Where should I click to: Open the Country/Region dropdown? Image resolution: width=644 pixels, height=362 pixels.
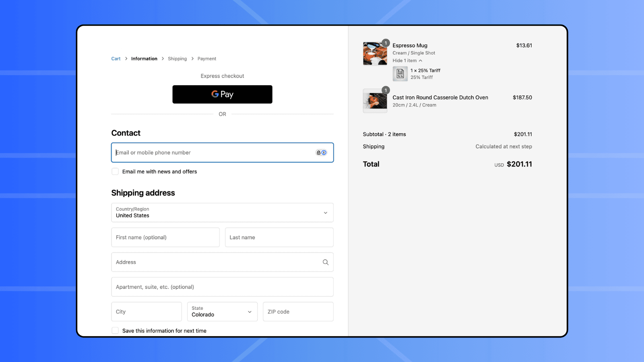pos(222,212)
